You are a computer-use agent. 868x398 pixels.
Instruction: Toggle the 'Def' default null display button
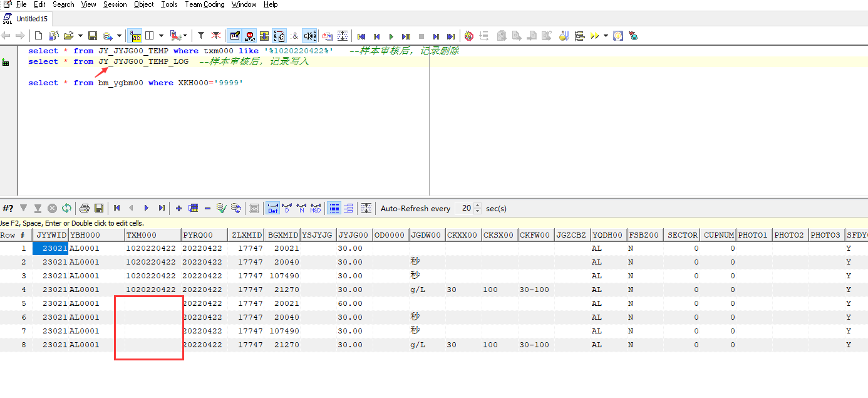(x=273, y=208)
